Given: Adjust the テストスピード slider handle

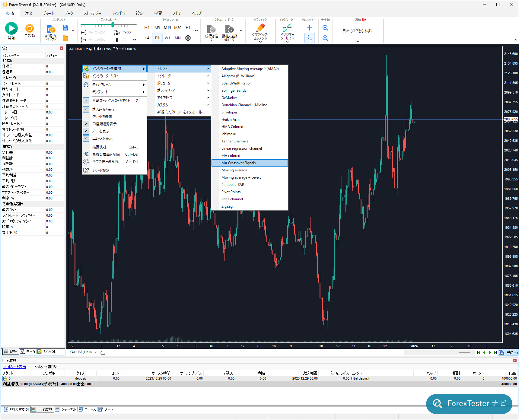Looking at the screenshot, I should pos(113,25).
